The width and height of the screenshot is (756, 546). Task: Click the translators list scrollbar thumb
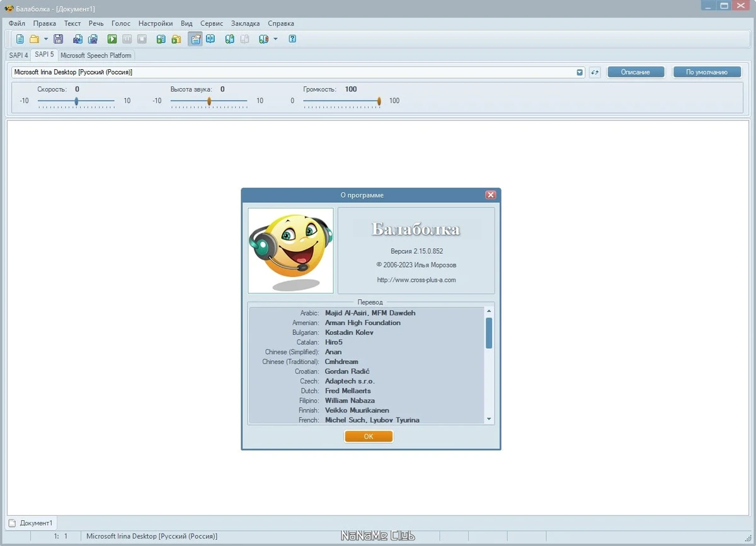click(x=489, y=333)
